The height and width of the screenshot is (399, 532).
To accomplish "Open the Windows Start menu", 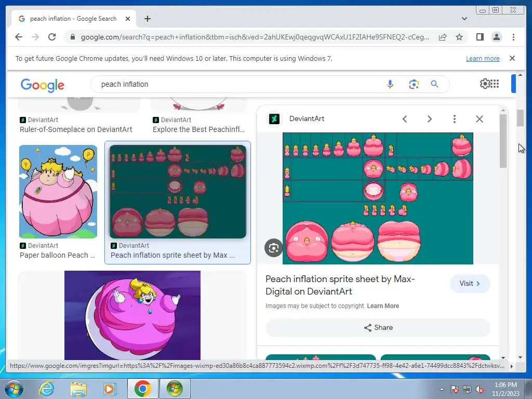I will [x=14, y=389].
